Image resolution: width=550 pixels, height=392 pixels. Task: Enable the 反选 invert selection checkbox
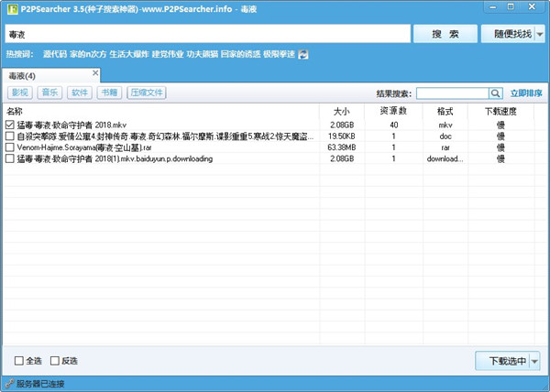[x=55, y=361]
